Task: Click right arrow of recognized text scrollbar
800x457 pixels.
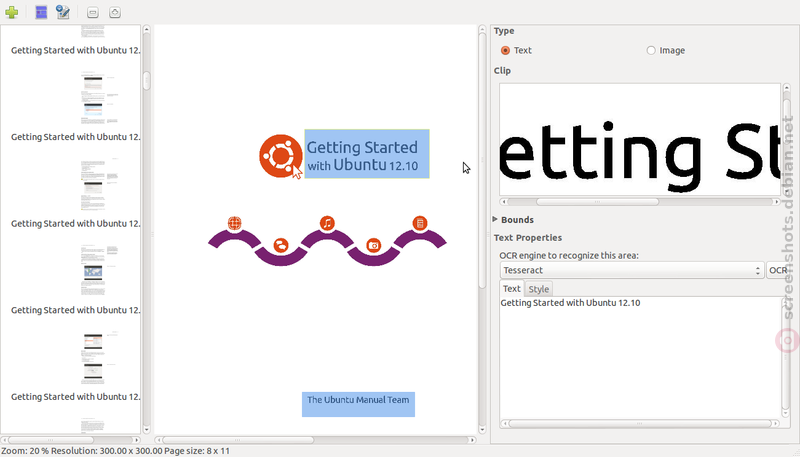Action: (x=776, y=423)
